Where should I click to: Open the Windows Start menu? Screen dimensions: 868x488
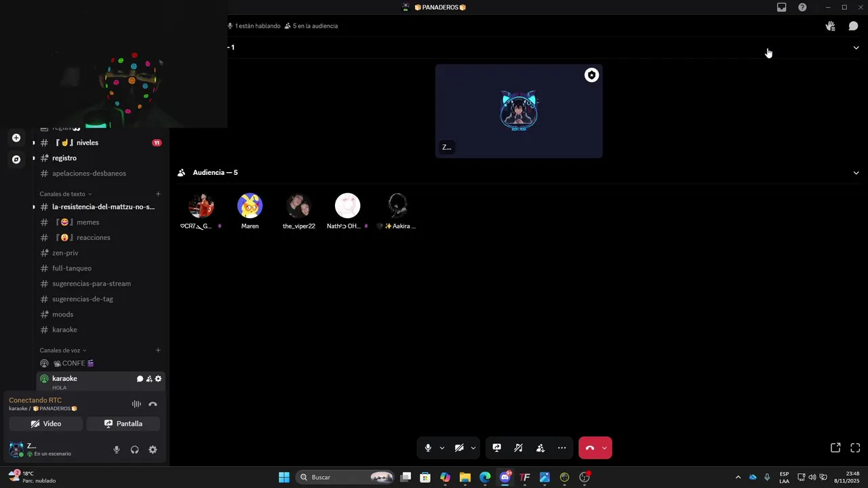(x=284, y=477)
